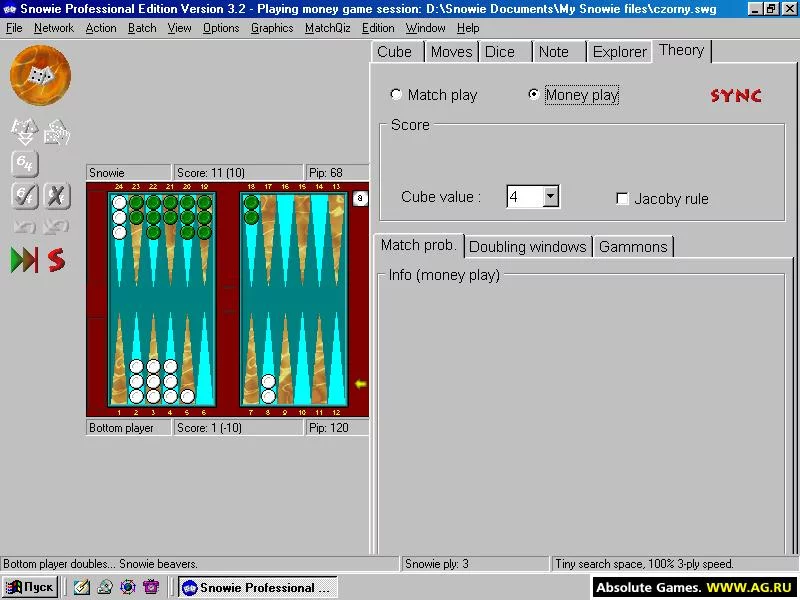The height and width of the screenshot is (600, 800).
Task: Enable the Jacoby rule checkbox
Action: click(x=622, y=198)
